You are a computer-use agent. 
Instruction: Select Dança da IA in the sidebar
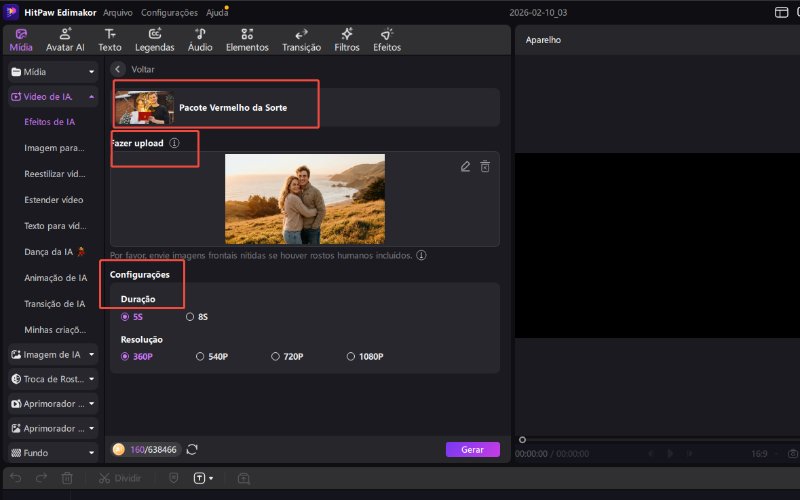[54, 252]
